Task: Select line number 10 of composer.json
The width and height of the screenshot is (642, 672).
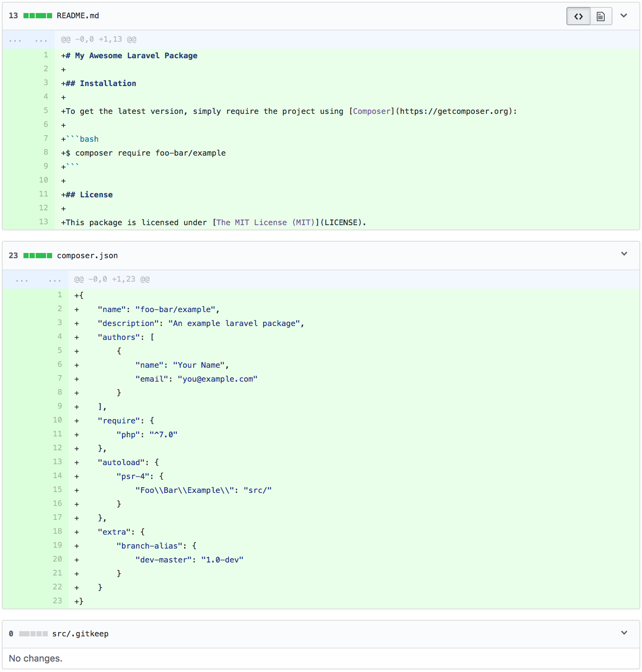Action: [x=57, y=420]
